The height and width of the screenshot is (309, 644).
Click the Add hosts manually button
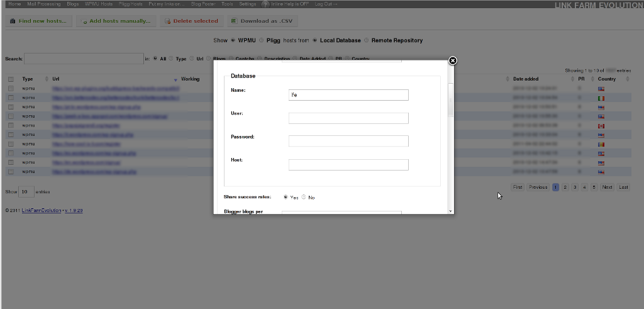tap(116, 21)
